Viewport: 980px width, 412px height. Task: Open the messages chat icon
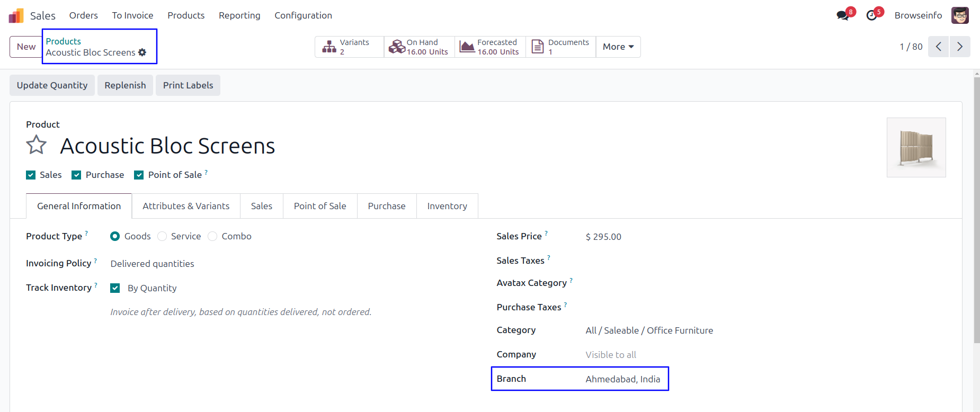842,16
